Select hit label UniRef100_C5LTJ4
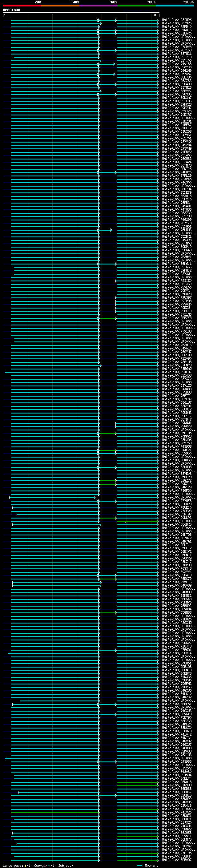197x868 pixels. point(176,545)
